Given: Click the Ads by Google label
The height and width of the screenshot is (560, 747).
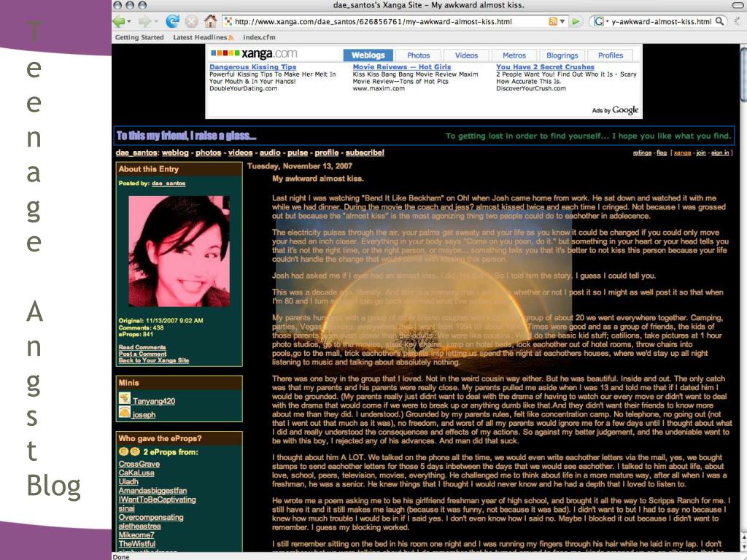Looking at the screenshot, I should click(x=615, y=110).
